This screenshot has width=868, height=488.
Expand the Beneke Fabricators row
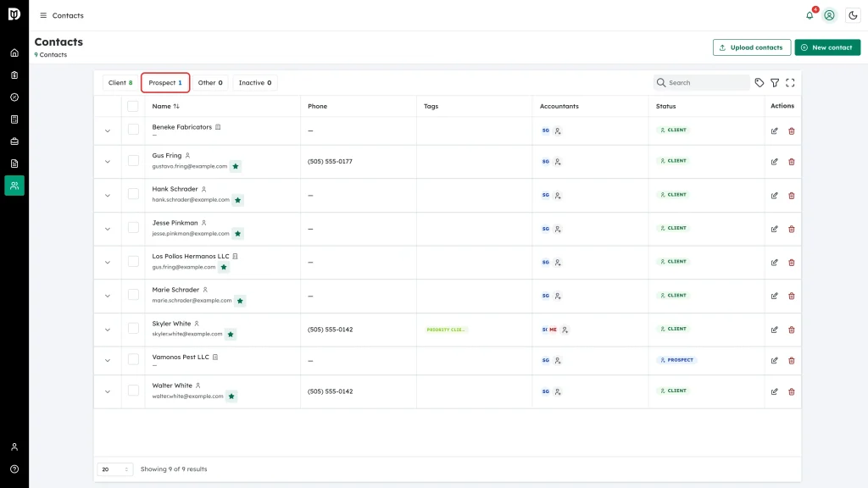(108, 131)
